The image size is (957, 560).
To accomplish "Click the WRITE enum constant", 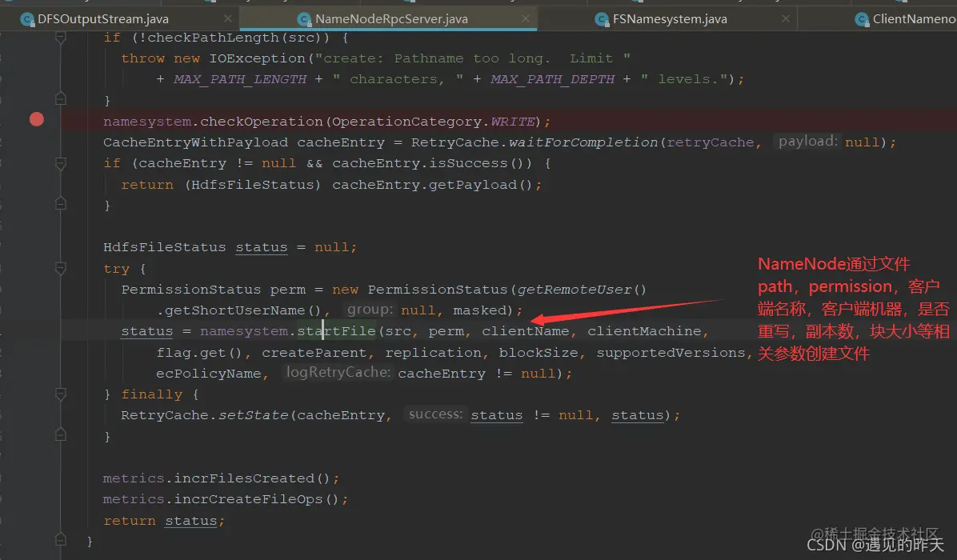I will (x=513, y=122).
